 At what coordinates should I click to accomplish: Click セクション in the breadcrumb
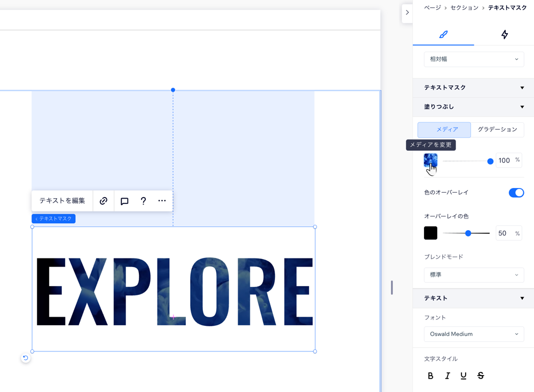(x=464, y=8)
